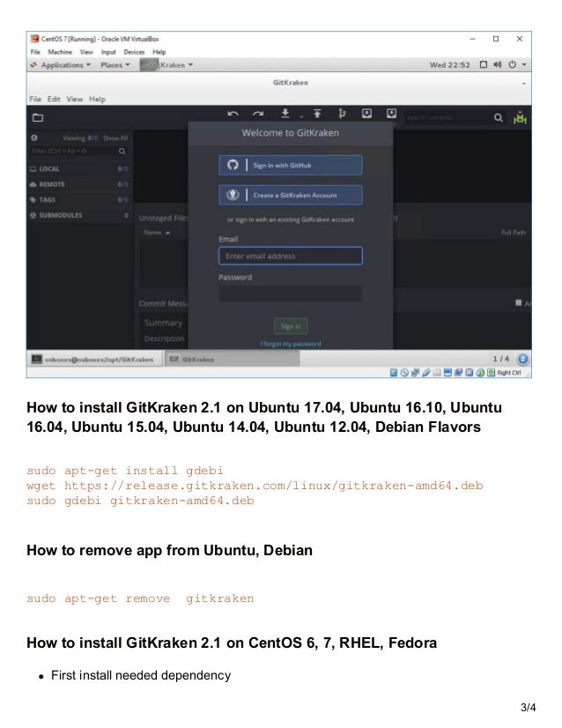Image resolution: width=562 pixels, height=728 pixels.
Task: Click the magnifier icon beside search commits
Action: tap(498, 118)
